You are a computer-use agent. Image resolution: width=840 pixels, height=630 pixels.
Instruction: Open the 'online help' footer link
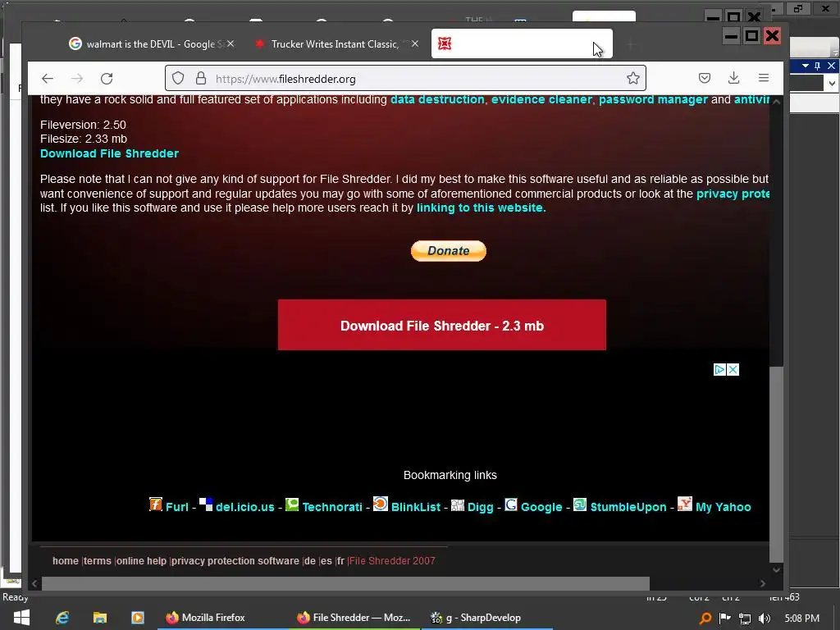pyautogui.click(x=141, y=561)
